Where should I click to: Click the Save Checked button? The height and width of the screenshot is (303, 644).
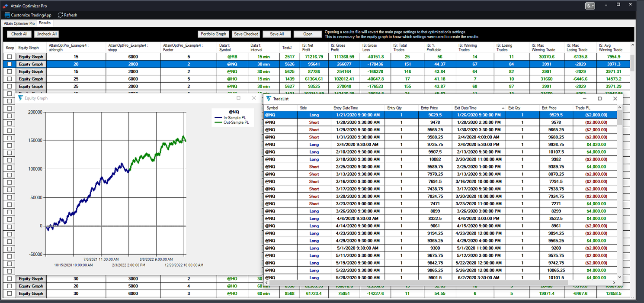pos(246,34)
